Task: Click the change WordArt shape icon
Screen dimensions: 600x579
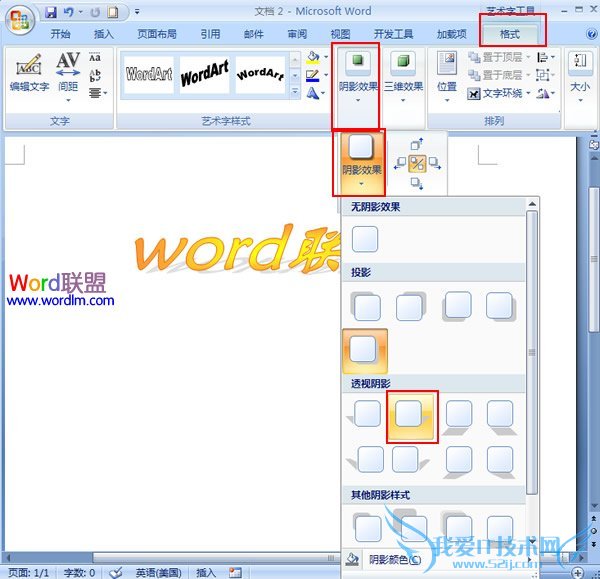Action: pos(313,93)
